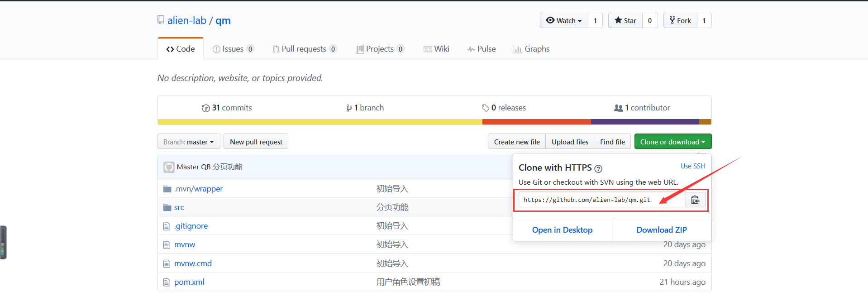
Task: Click the repository book icon
Action: pos(161,20)
